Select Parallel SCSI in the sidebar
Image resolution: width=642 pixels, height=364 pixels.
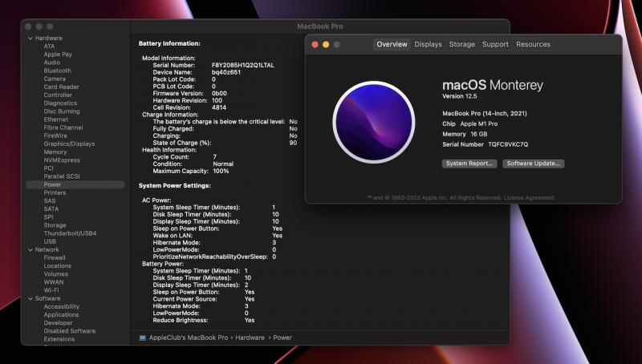pyautogui.click(x=62, y=176)
